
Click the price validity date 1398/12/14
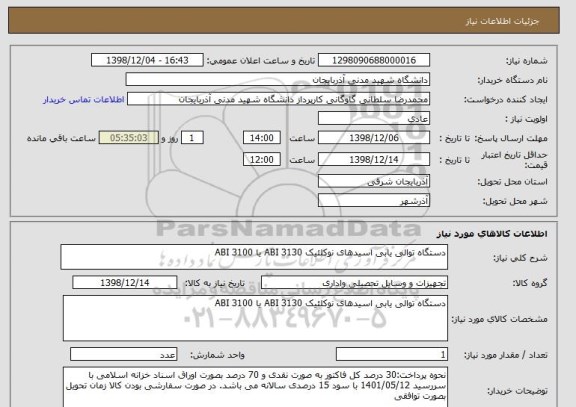(x=374, y=160)
